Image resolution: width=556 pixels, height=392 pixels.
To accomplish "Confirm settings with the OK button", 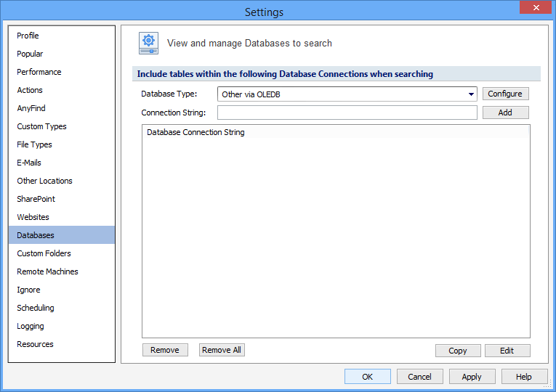I will (x=367, y=377).
